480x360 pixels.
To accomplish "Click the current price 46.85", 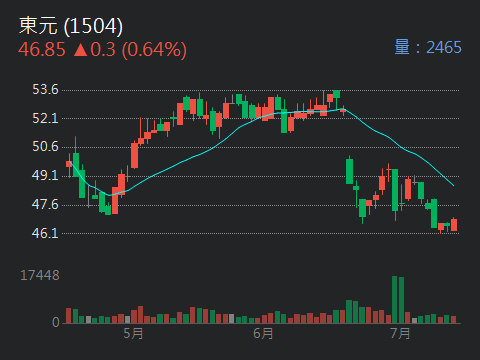I will (x=42, y=50).
